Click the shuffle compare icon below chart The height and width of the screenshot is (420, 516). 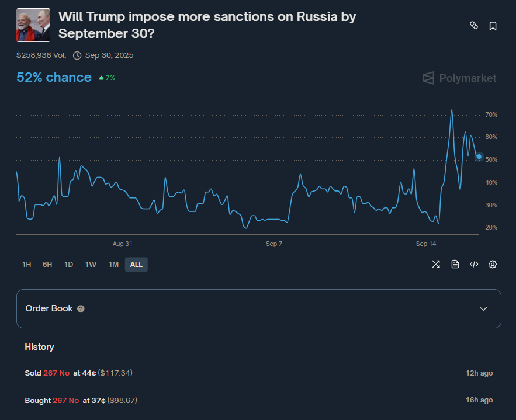(436, 264)
